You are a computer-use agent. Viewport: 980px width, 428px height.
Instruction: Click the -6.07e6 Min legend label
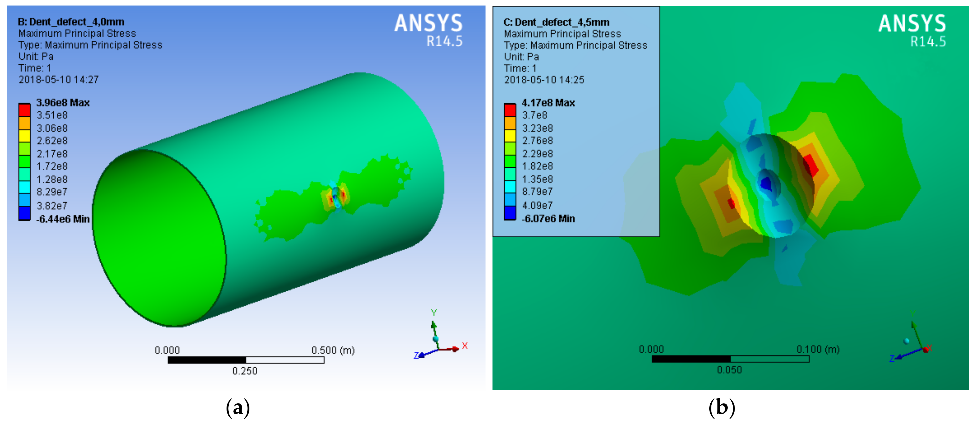(x=548, y=219)
